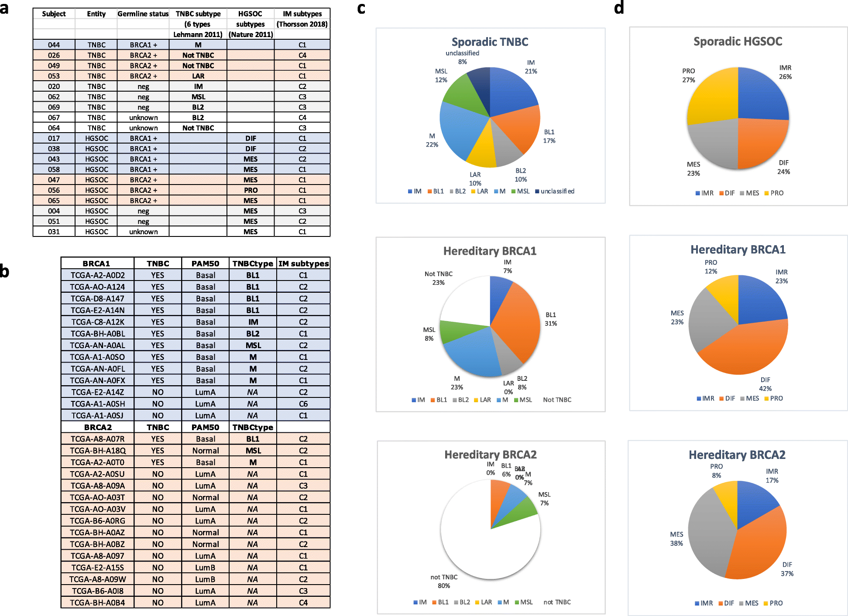Select the not TNBC 80% label in BRCA2 pie
Screen dimensions: 848x616
pyautogui.click(x=444, y=581)
